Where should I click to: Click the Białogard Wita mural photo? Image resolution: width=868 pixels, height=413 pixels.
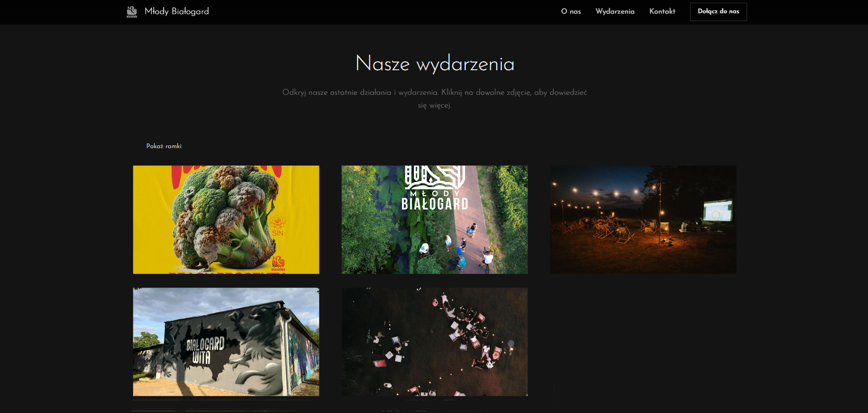(225, 341)
